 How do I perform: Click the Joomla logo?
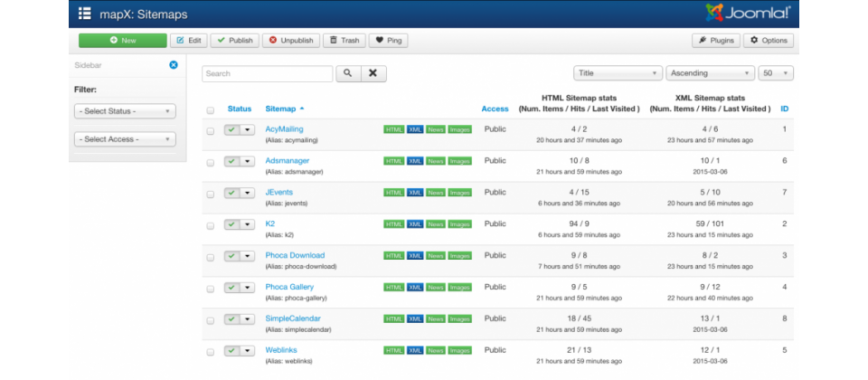coord(748,13)
